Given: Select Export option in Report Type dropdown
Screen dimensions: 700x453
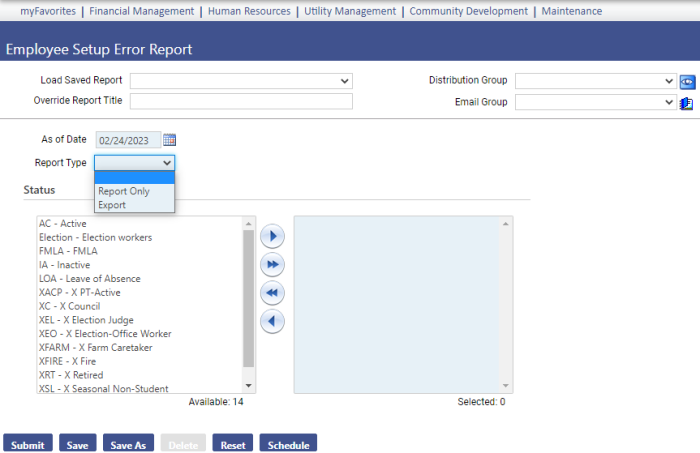Looking at the screenshot, I should (x=112, y=205).
